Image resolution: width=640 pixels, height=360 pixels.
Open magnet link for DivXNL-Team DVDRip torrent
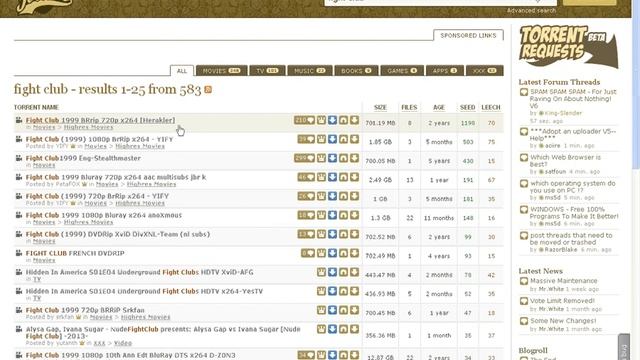pos(344,234)
